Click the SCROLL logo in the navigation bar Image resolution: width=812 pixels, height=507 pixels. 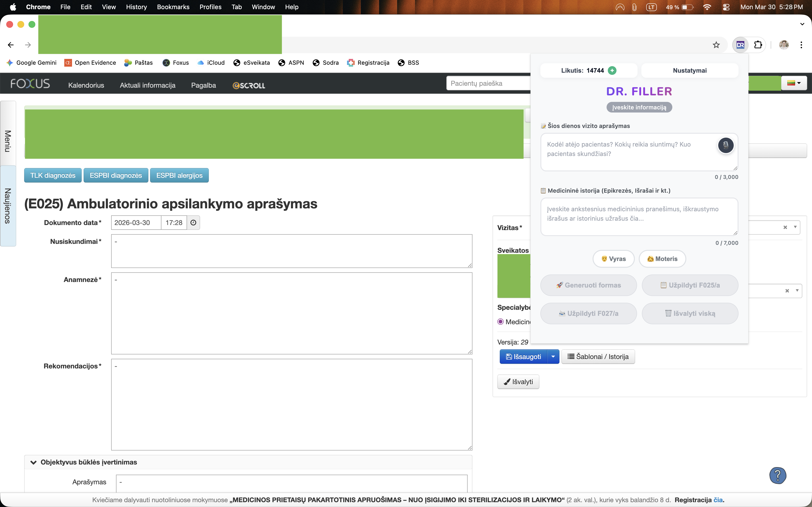point(249,85)
